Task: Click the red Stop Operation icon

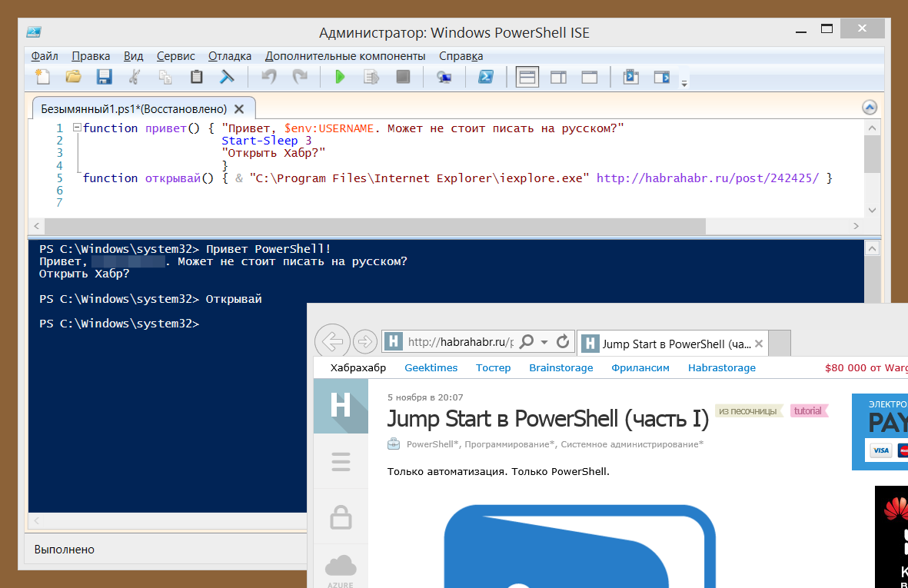Action: [403, 77]
